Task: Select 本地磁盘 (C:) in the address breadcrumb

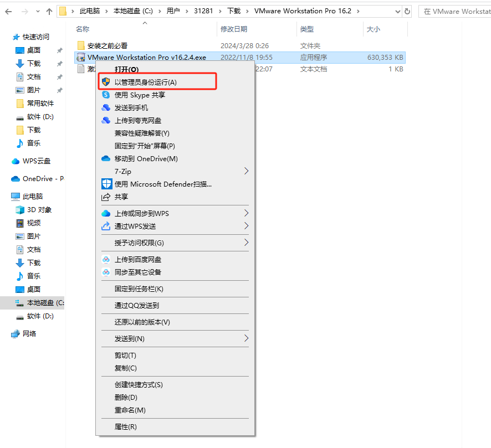Action: coord(133,11)
